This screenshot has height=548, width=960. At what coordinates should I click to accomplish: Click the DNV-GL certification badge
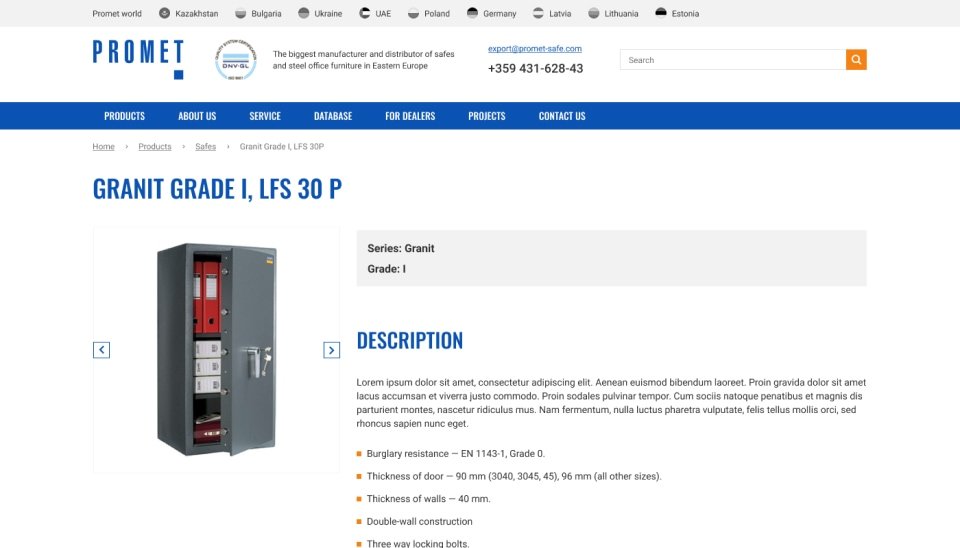coord(236,60)
